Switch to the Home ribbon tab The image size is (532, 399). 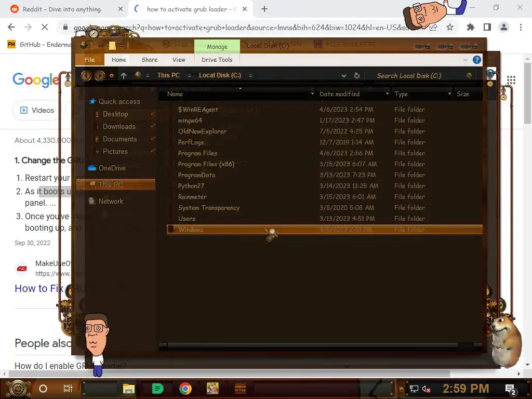click(119, 60)
